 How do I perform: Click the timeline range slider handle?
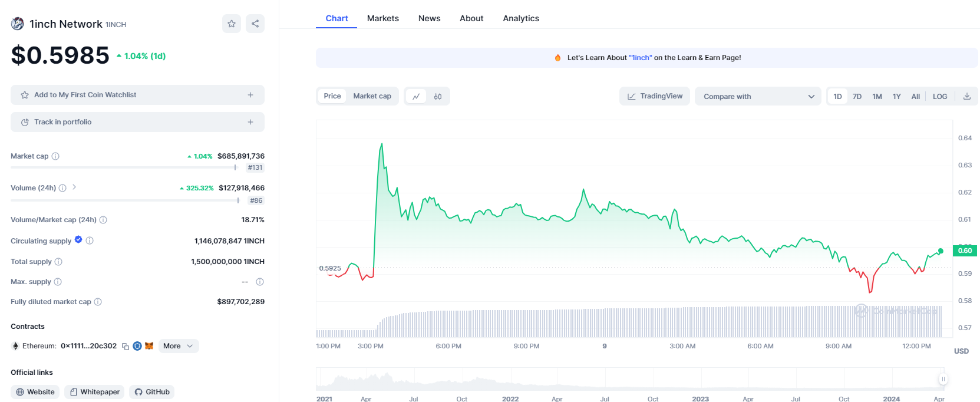point(943,379)
